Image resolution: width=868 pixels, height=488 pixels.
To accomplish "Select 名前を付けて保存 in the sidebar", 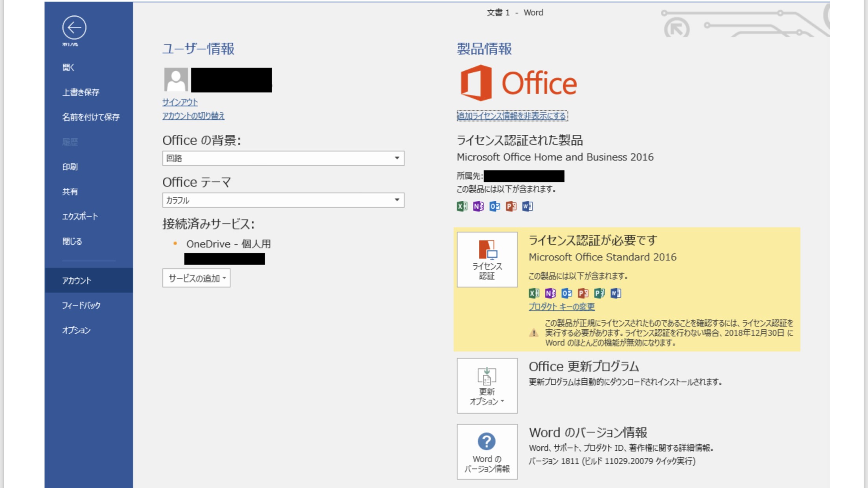I will [91, 117].
